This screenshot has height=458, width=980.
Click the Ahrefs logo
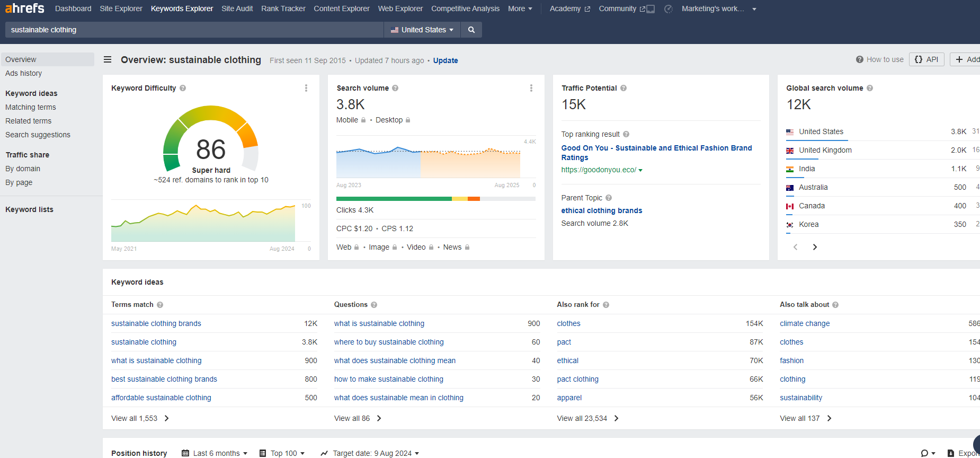(25, 8)
